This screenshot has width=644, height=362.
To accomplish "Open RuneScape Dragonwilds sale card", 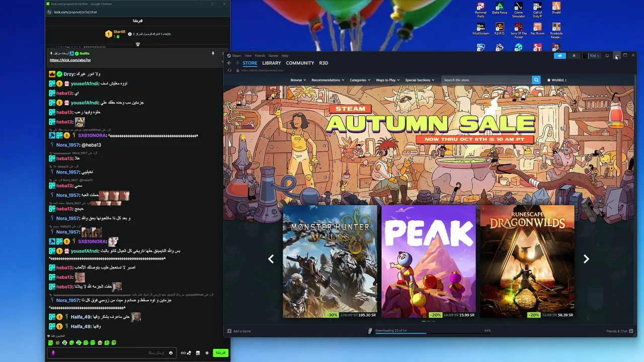I will [527, 261].
